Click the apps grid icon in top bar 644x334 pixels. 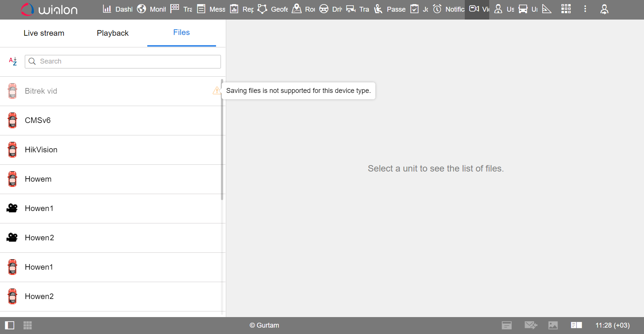566,9
